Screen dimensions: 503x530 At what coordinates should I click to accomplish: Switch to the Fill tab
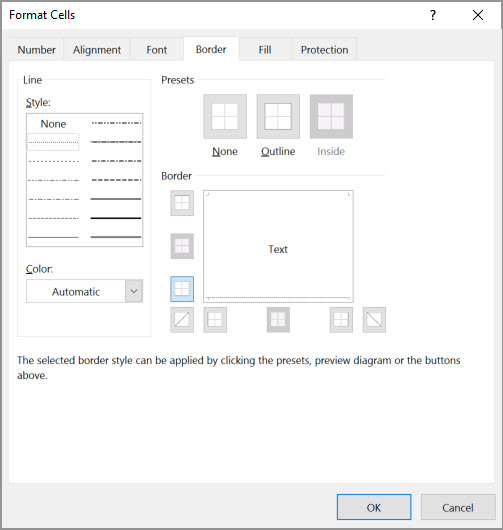(265, 50)
